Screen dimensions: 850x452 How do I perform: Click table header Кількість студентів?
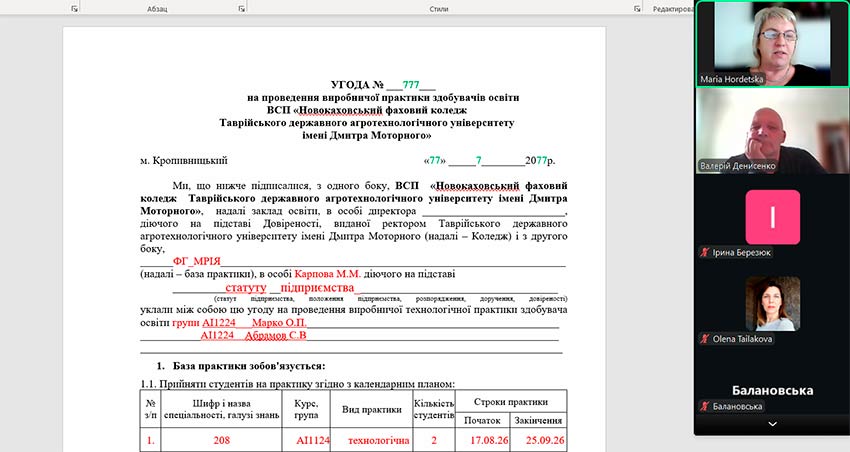pyautogui.click(x=434, y=410)
